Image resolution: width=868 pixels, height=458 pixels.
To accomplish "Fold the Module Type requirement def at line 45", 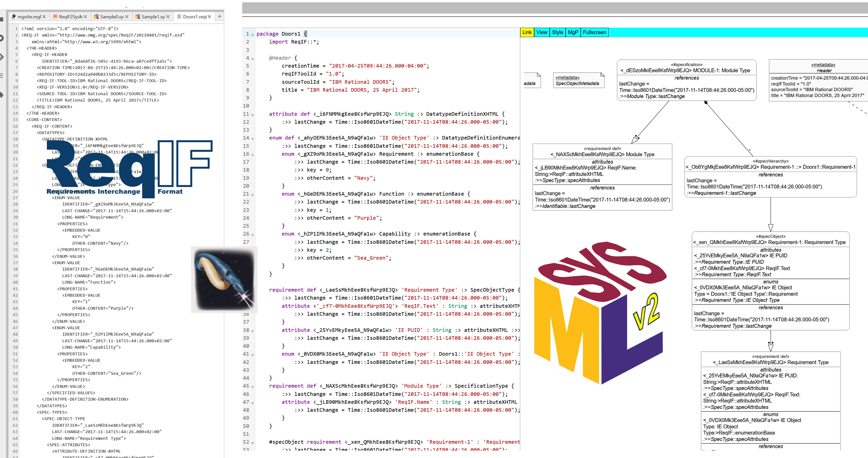I will pos(253,386).
